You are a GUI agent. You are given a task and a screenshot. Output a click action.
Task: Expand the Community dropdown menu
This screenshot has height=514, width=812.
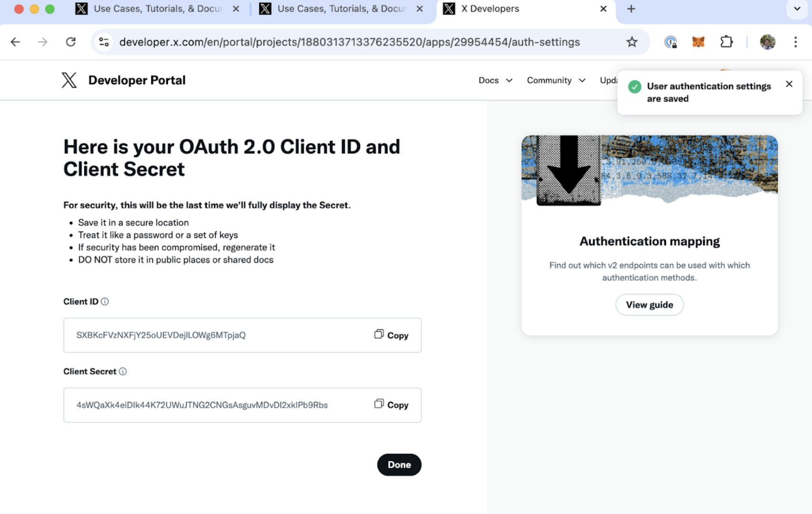[x=556, y=80]
